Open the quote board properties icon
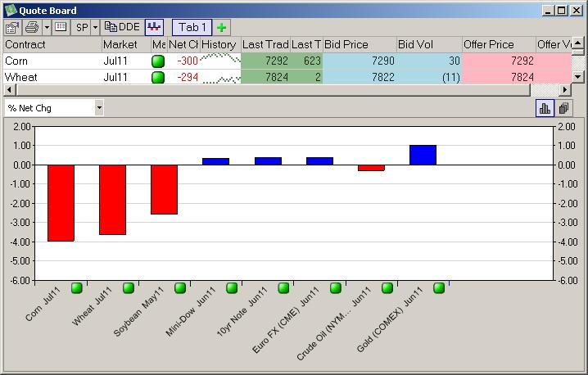The image size is (588, 375). (x=13, y=27)
